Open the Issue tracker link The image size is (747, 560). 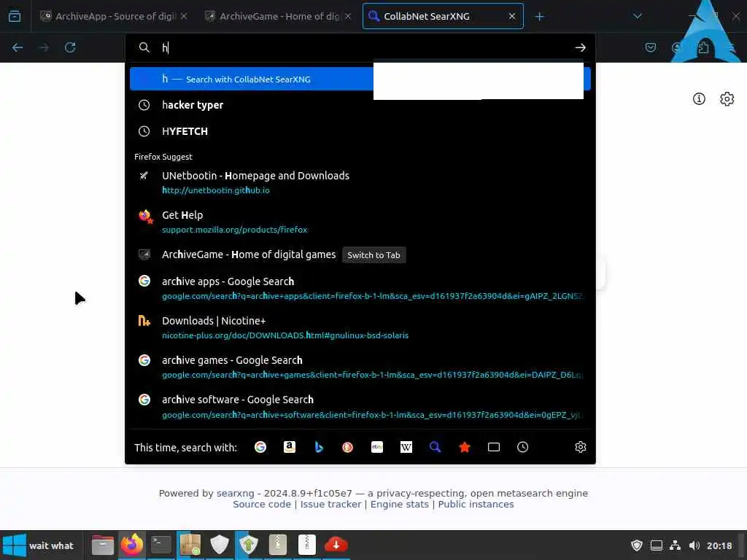[x=330, y=505]
